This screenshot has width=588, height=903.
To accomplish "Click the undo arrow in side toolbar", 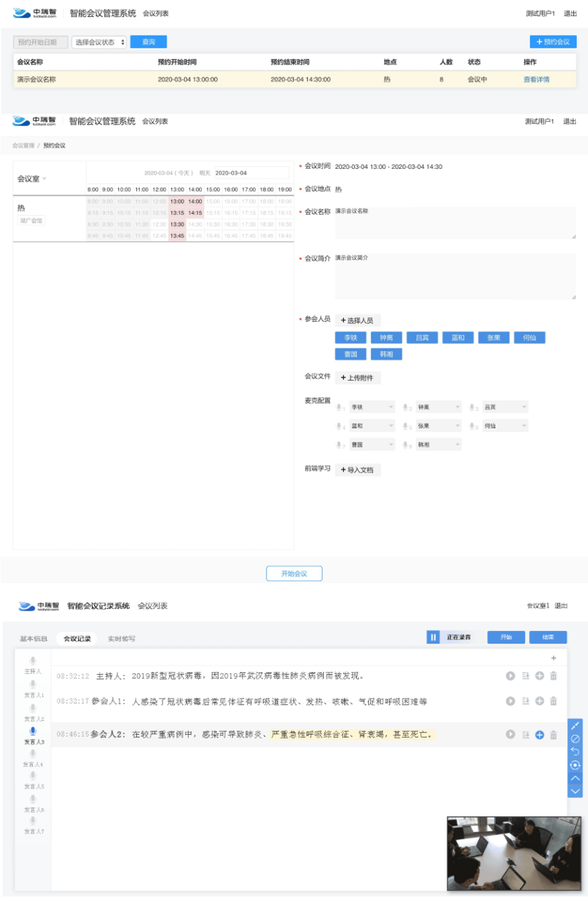I will (x=575, y=751).
